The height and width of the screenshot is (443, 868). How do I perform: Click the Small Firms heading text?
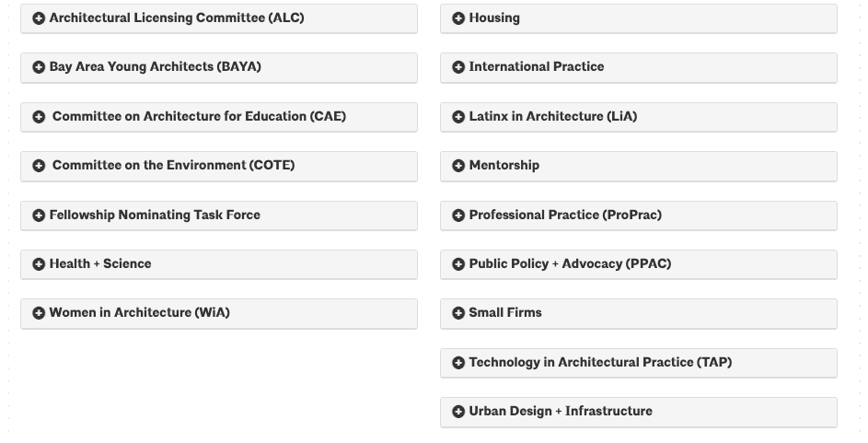(x=505, y=313)
